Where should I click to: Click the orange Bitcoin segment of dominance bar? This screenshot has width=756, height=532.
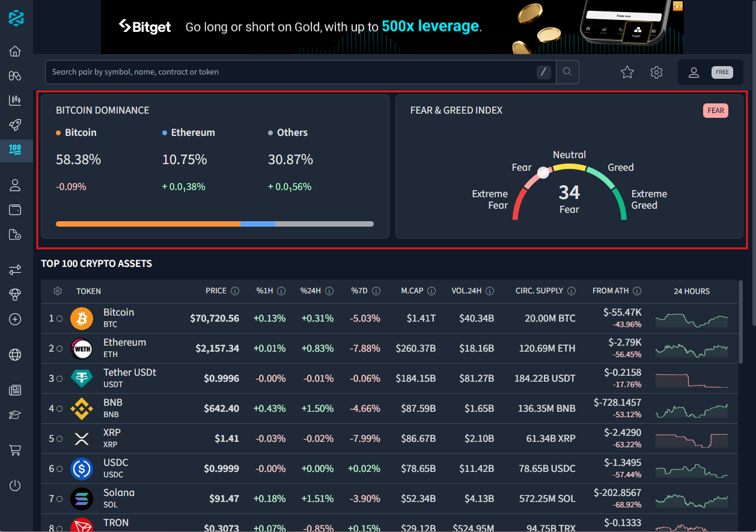tap(148, 224)
